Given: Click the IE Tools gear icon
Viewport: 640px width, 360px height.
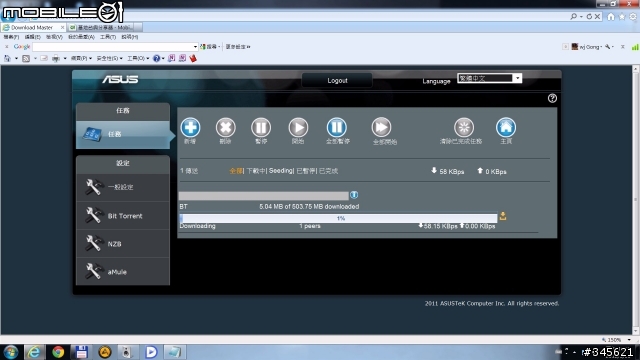Looking at the screenshot, I should tap(633, 16).
